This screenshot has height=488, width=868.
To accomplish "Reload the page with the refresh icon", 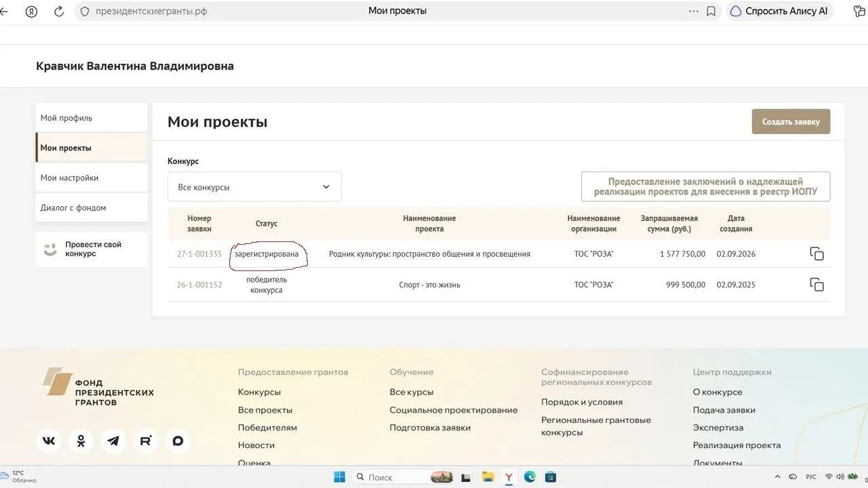I will click(59, 11).
